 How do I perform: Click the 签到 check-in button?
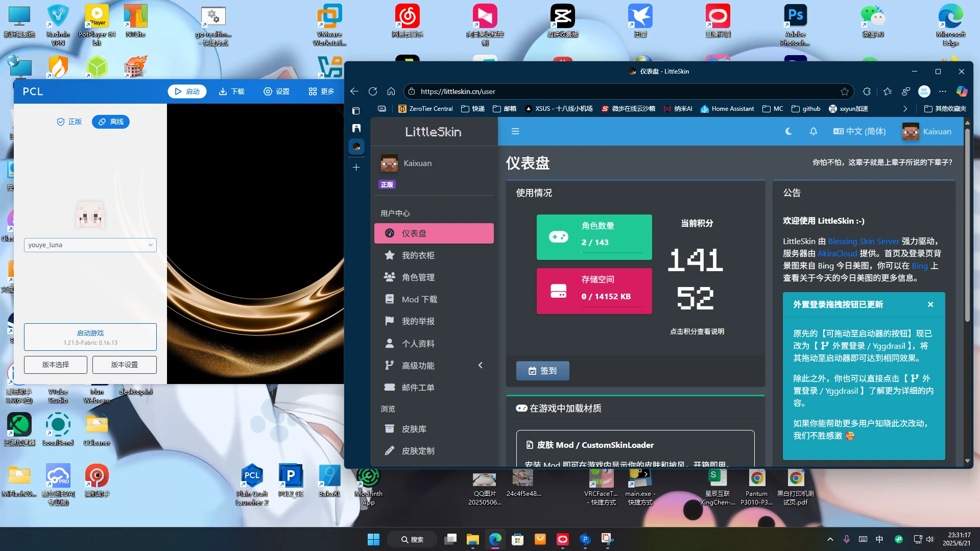[542, 370]
